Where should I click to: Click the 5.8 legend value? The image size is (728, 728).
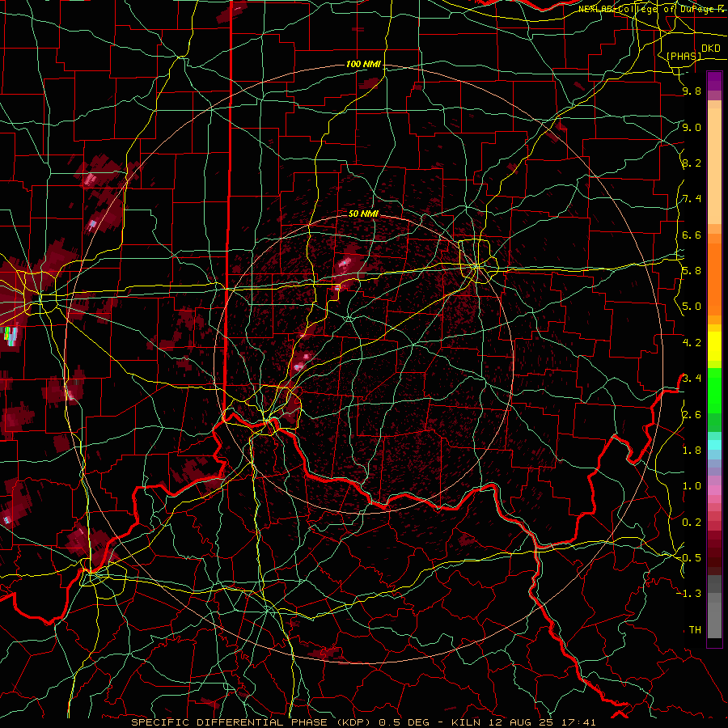click(x=692, y=270)
